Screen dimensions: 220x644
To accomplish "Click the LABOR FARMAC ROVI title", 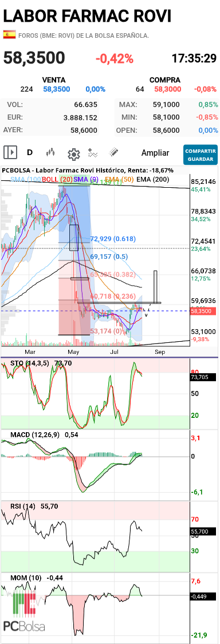I will (x=87, y=15).
